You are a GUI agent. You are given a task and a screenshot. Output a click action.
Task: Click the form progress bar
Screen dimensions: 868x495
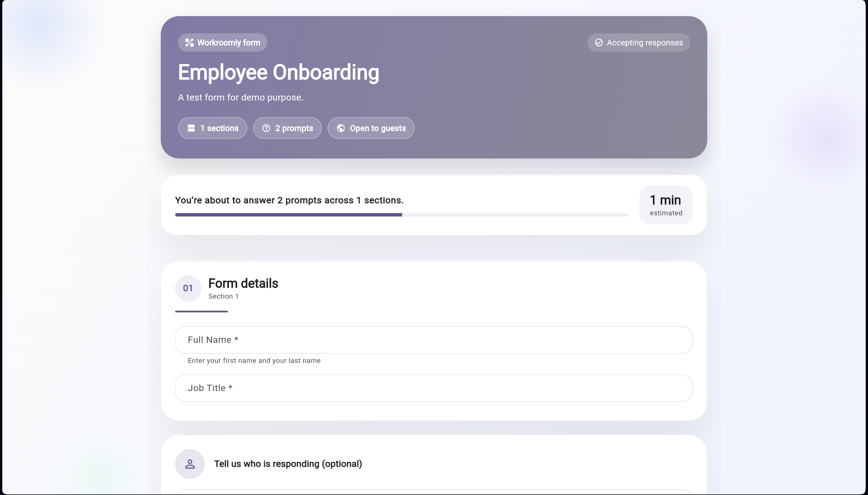coord(402,215)
